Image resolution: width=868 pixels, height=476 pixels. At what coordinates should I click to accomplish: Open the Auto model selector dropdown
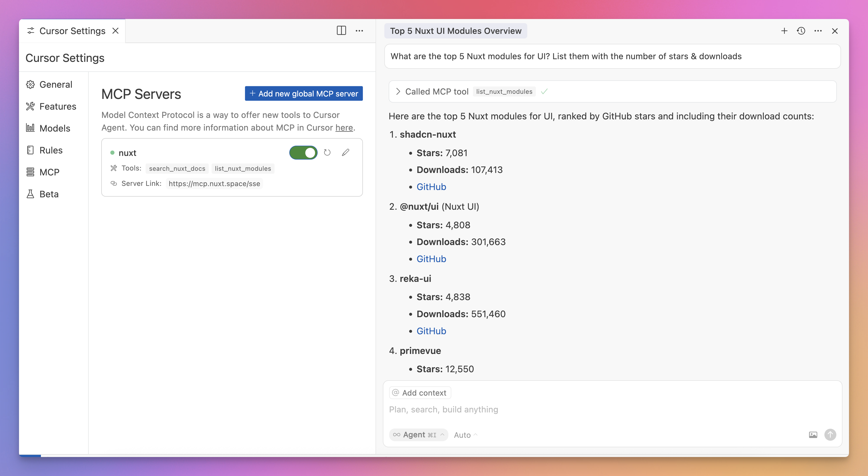coord(465,435)
